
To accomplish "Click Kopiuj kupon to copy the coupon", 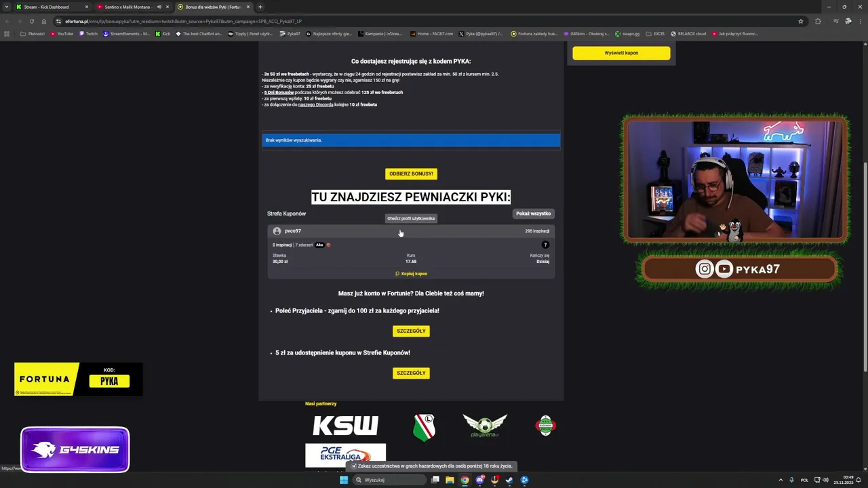I will click(411, 274).
